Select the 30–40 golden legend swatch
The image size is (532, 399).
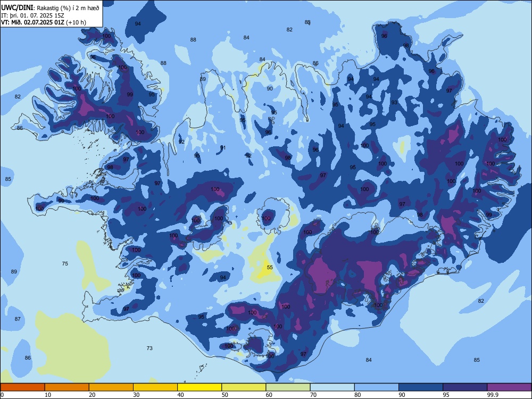[155, 387]
